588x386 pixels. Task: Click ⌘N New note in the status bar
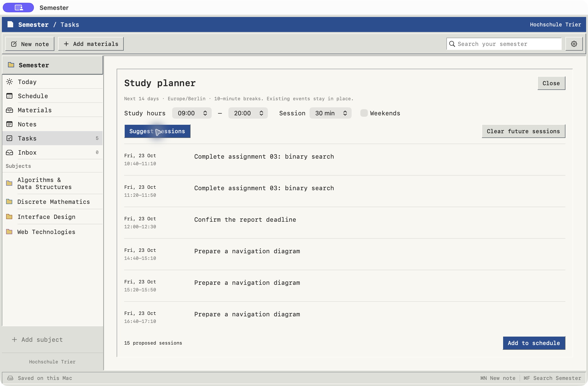(x=498, y=378)
